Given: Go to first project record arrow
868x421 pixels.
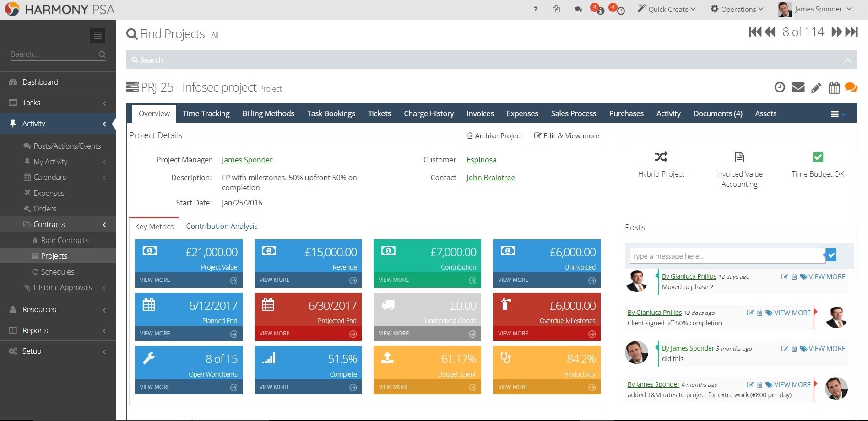Looking at the screenshot, I should (x=755, y=32).
